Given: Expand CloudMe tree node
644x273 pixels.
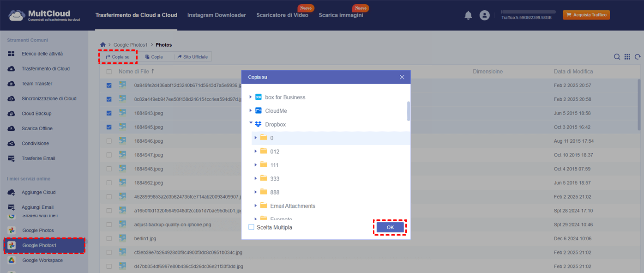Looking at the screenshot, I should [x=251, y=110].
